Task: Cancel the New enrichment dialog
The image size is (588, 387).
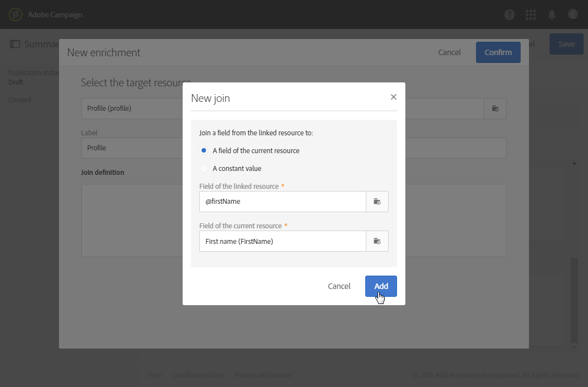Action: click(x=449, y=52)
